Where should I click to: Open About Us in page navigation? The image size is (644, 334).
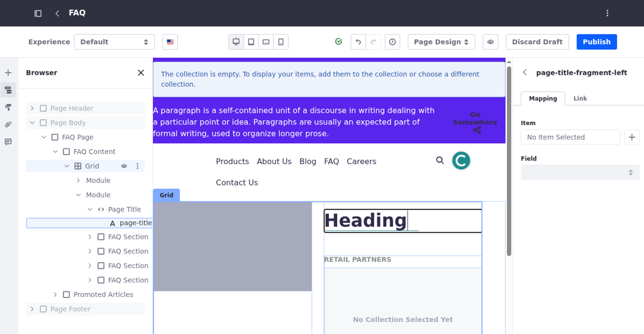click(274, 162)
